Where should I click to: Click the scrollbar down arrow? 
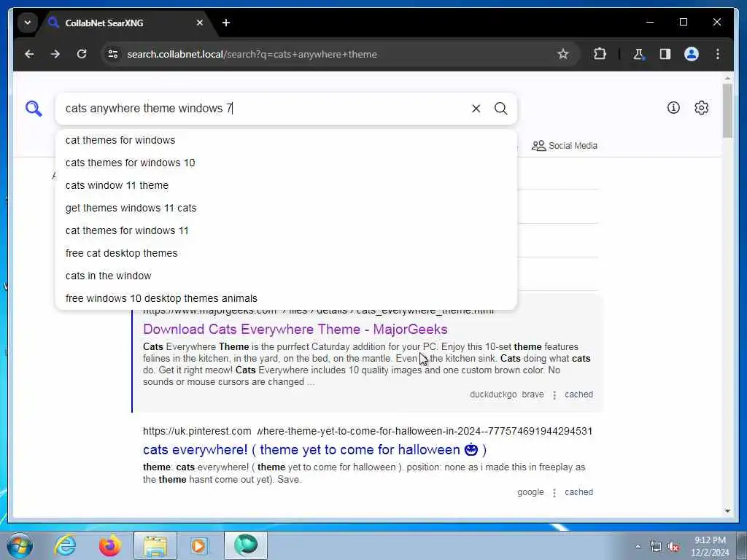pos(727,511)
